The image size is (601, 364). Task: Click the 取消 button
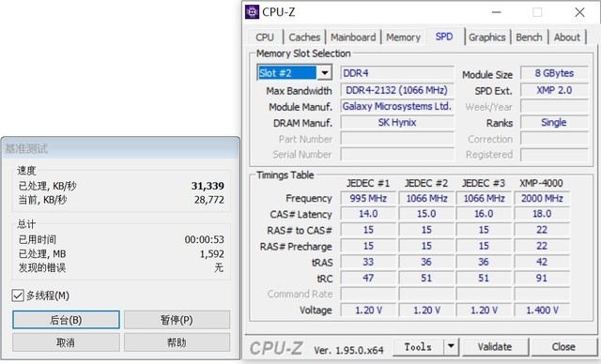pos(66,342)
